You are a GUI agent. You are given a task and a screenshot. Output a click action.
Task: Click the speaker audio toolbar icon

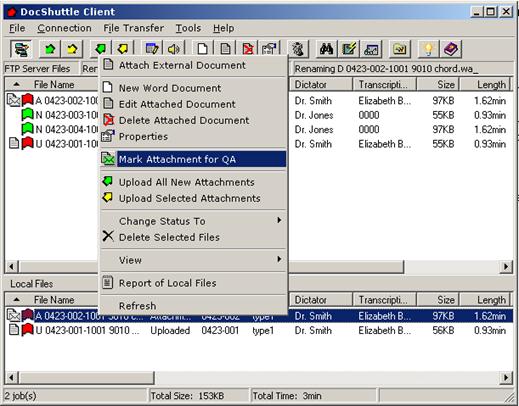click(x=174, y=49)
